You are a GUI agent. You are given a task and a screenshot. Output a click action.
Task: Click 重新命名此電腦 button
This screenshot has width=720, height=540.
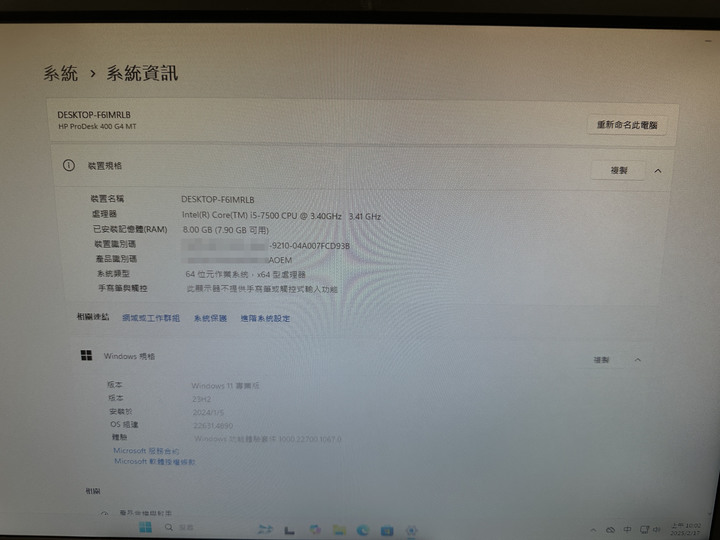pyautogui.click(x=627, y=125)
